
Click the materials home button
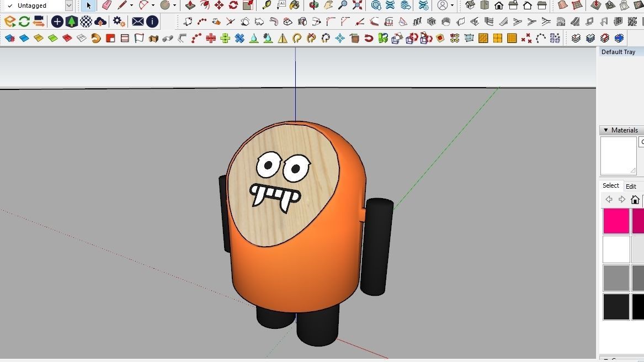click(x=635, y=199)
